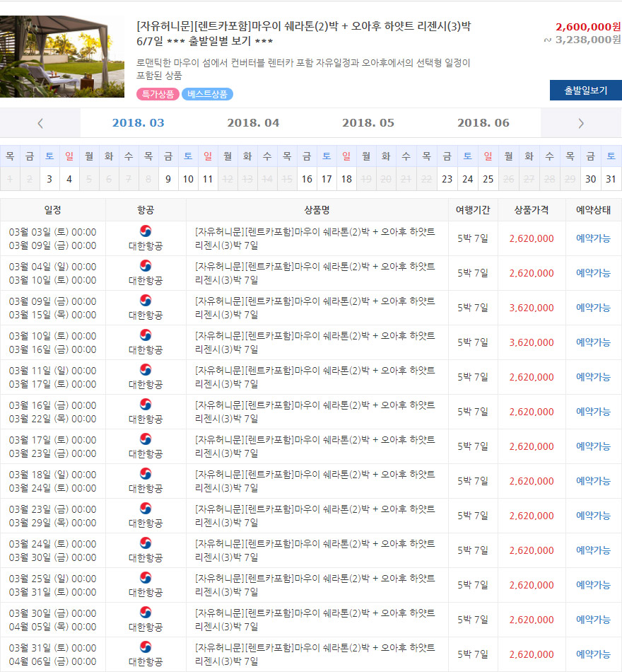622x672 pixels.
Task: Click Korean Air logo in 03월 10일 row
Action: 146,335
